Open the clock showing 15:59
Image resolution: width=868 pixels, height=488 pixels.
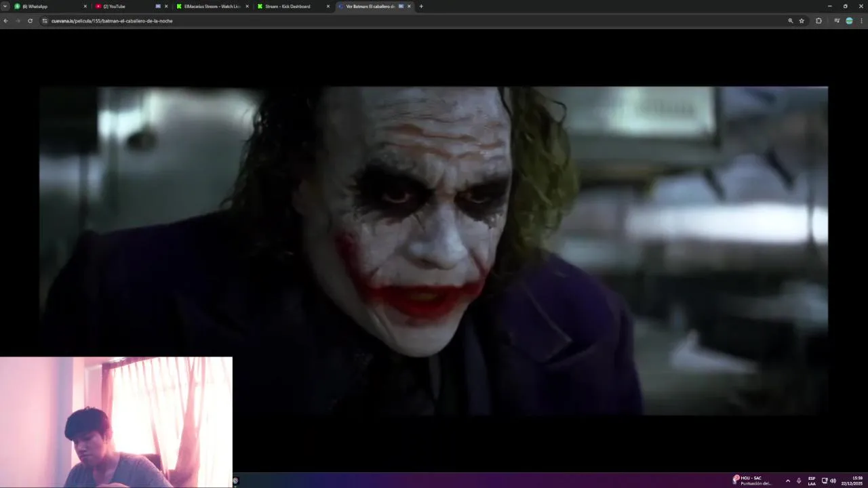tap(853, 481)
